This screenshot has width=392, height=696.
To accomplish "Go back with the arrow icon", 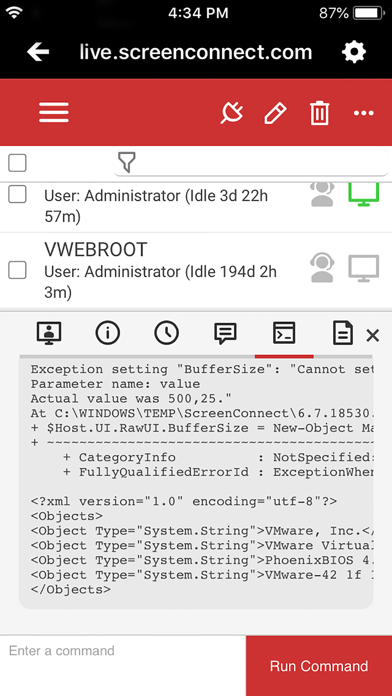I will click(x=38, y=52).
